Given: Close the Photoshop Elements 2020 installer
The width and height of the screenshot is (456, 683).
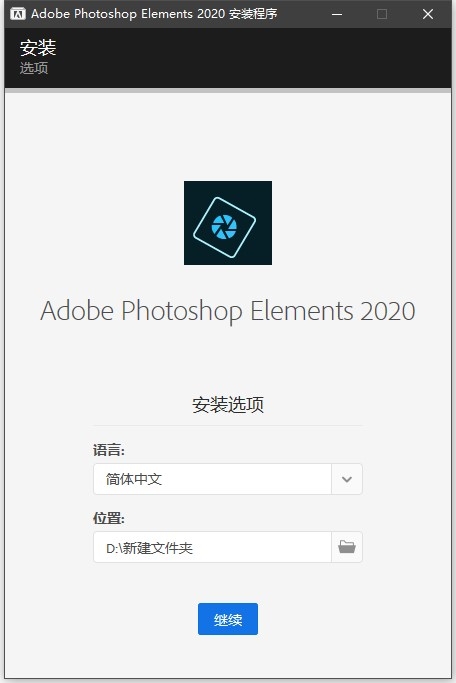Looking at the screenshot, I should pos(428,14).
